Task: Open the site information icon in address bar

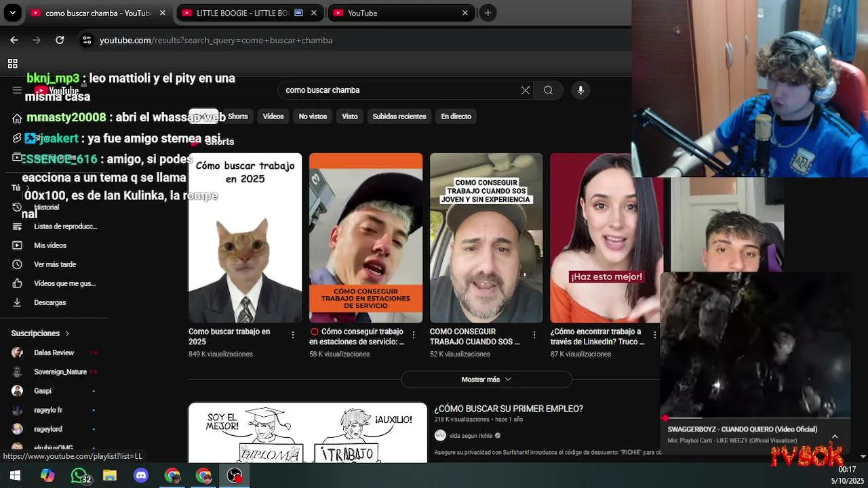Action: 87,40
